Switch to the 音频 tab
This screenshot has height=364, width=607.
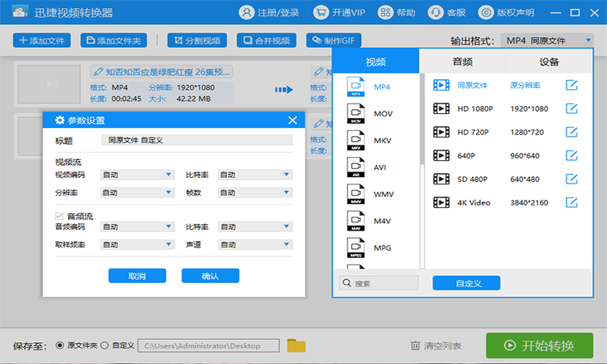tap(463, 61)
